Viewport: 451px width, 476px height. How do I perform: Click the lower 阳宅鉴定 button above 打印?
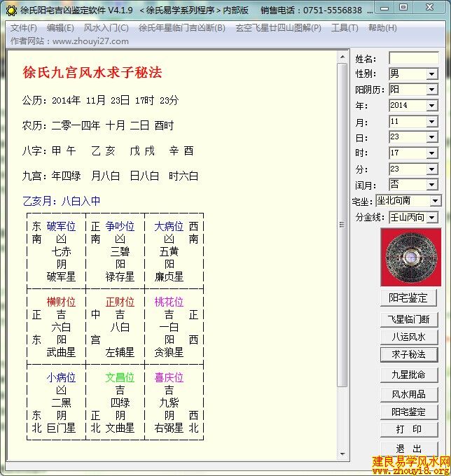click(x=409, y=412)
